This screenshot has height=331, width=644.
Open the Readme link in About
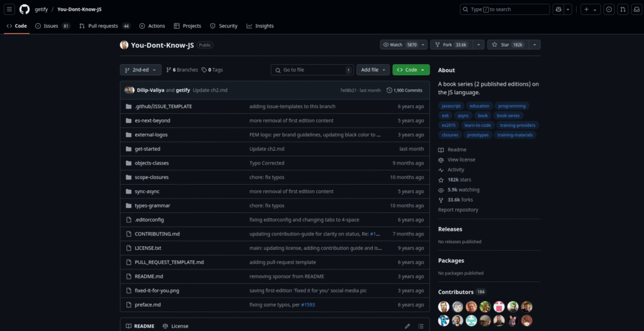pyautogui.click(x=453, y=149)
